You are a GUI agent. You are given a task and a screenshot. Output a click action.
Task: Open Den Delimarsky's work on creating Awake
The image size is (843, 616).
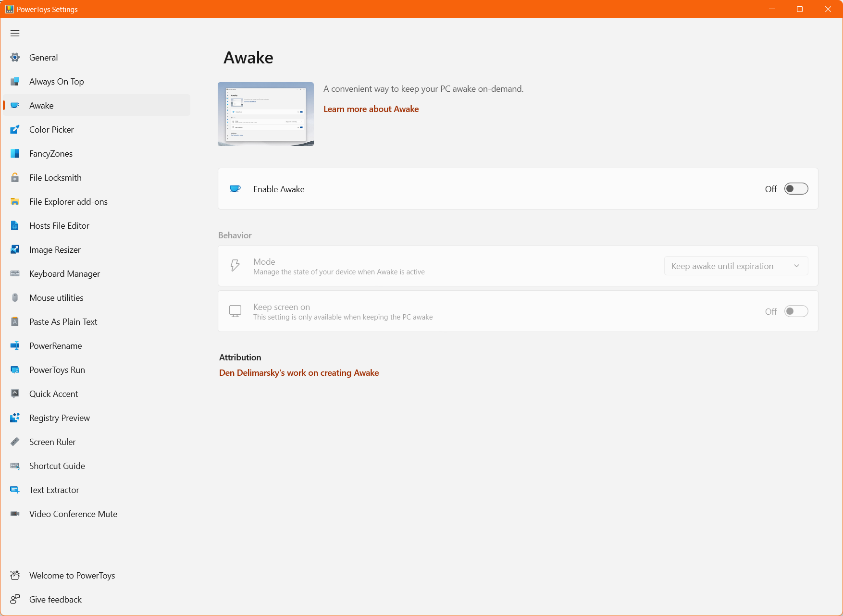pyautogui.click(x=298, y=372)
